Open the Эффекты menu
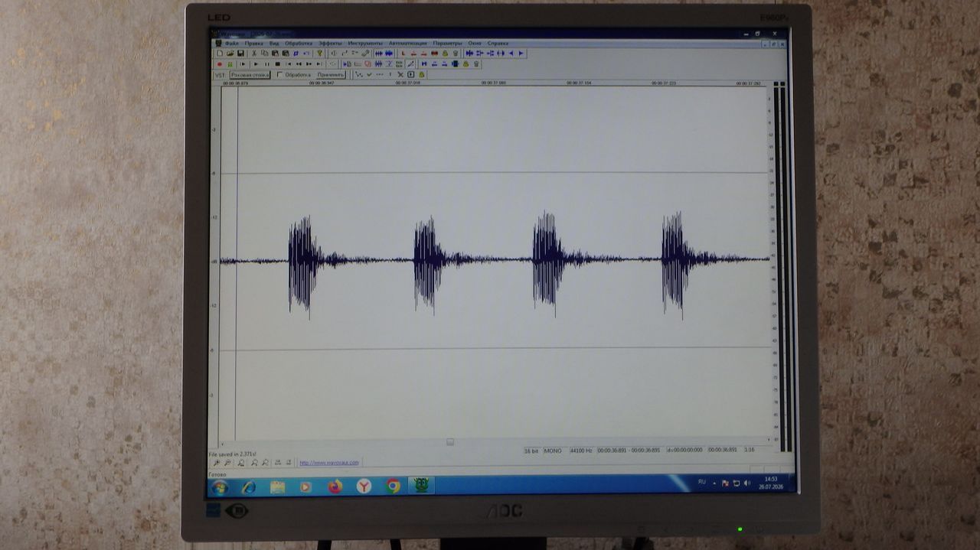This screenshot has width=980, height=550. coord(330,44)
